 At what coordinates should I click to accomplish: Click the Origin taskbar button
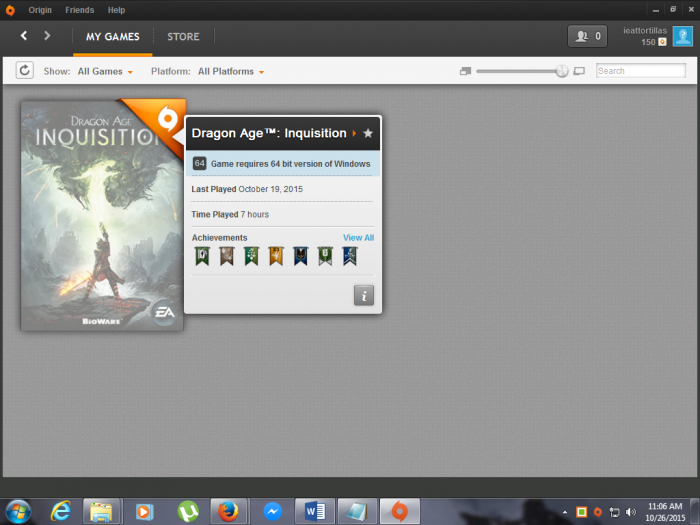(400, 512)
